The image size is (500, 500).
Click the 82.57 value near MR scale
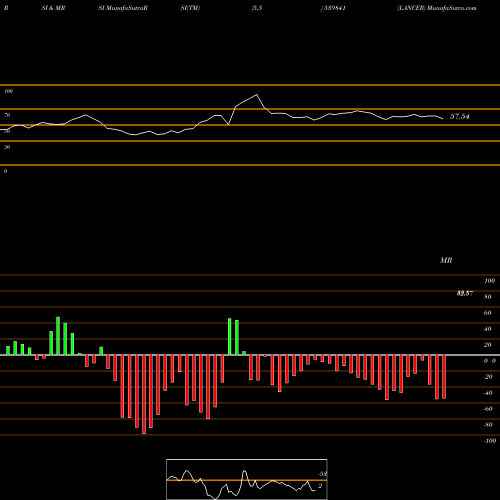coord(465,293)
